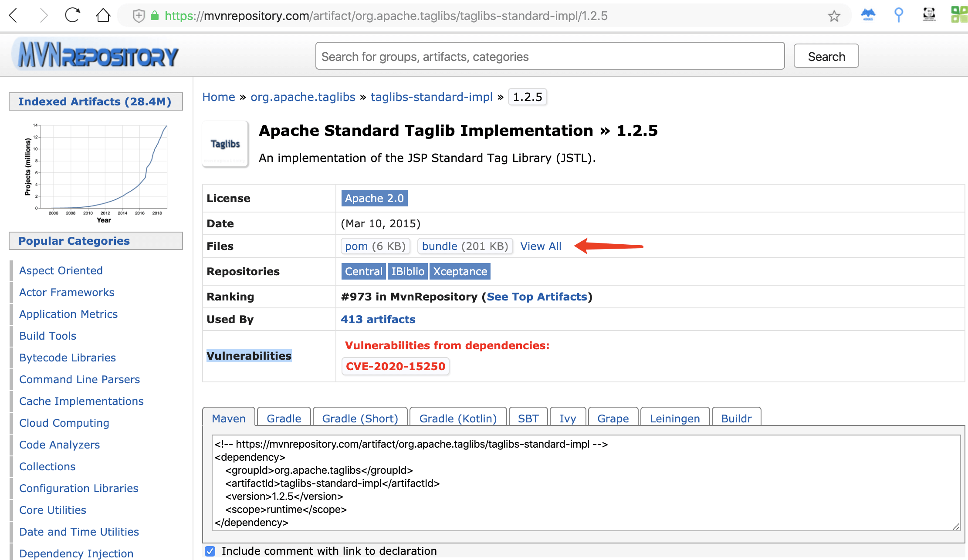Switch to the Ivy tab
968x560 pixels.
tap(568, 418)
